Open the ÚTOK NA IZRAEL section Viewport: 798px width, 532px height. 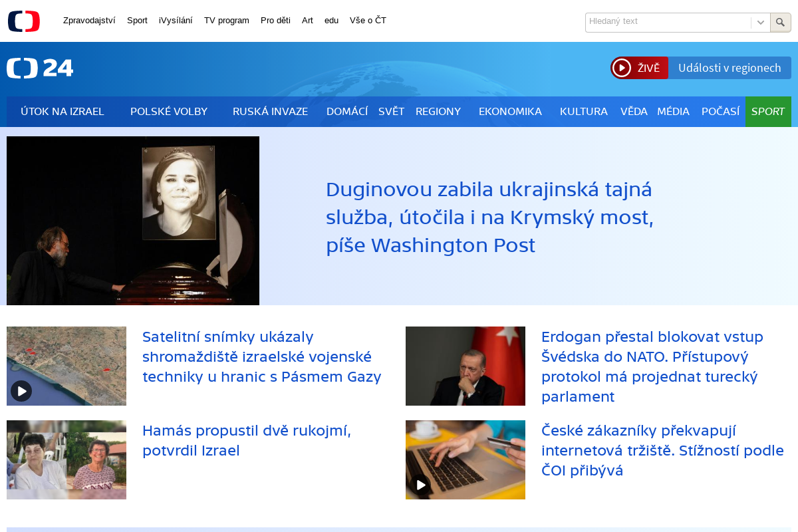click(63, 112)
